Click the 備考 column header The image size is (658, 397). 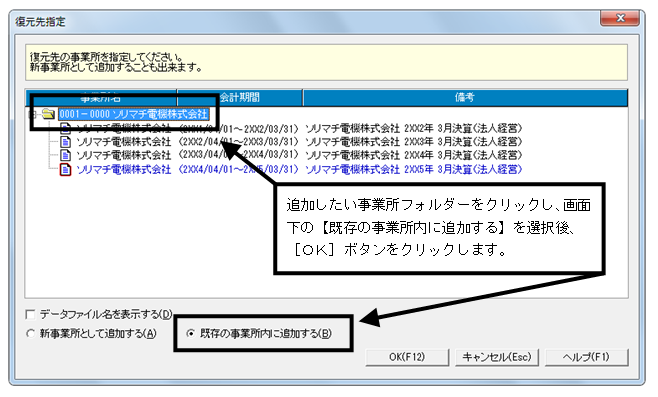[x=465, y=97]
